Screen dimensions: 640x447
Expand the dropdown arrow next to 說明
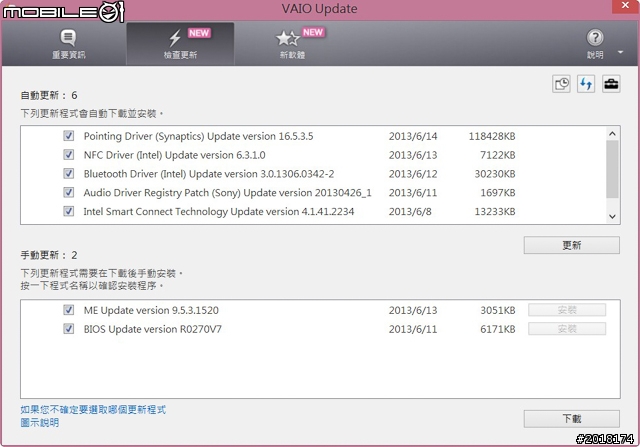pos(620,52)
